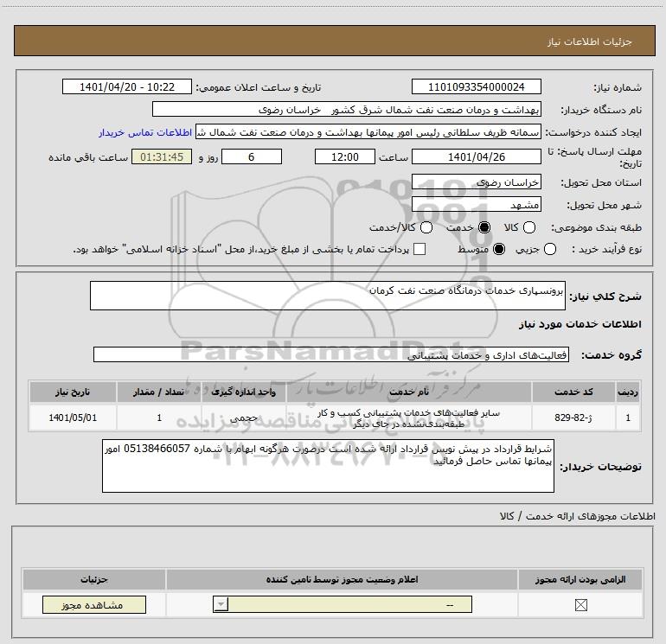666x644 pixels.
Task: Click the buyer organization name field
Action: click(x=347, y=109)
